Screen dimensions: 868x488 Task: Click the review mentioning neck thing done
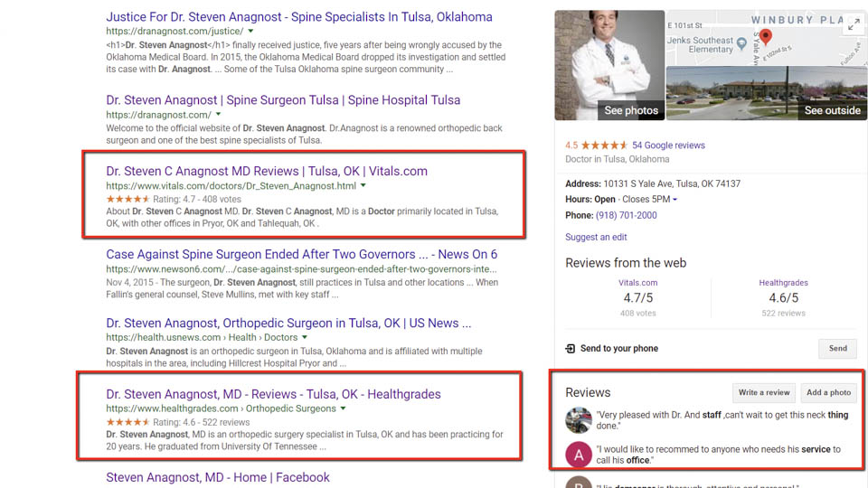pyautogui.click(x=722, y=420)
